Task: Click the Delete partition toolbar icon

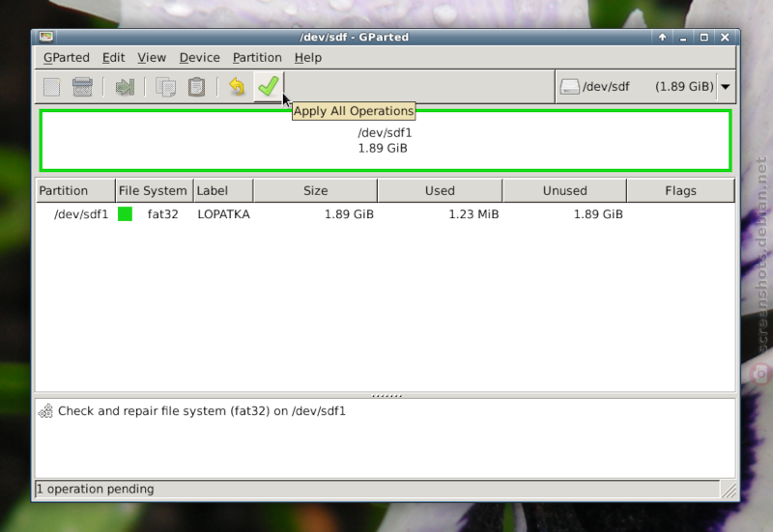Action: 82,87
